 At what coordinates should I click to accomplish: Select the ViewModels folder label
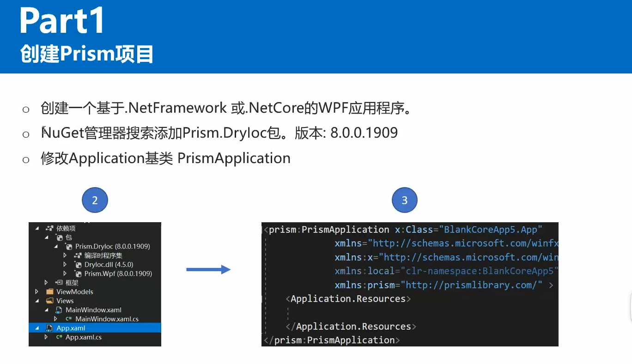coord(75,291)
